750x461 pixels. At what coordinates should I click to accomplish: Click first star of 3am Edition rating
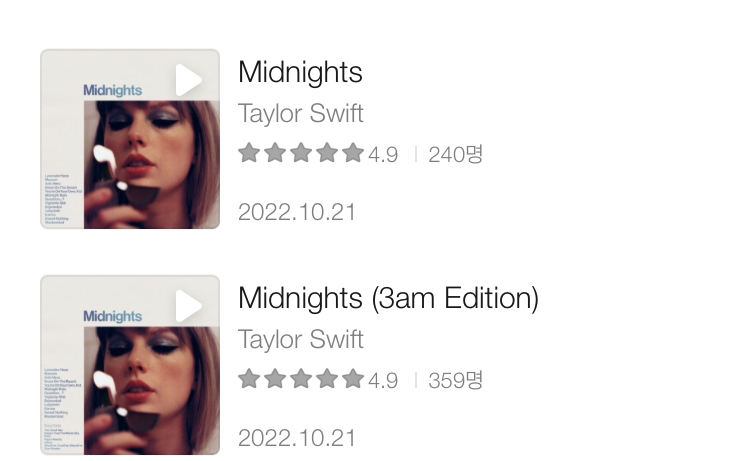(x=249, y=379)
